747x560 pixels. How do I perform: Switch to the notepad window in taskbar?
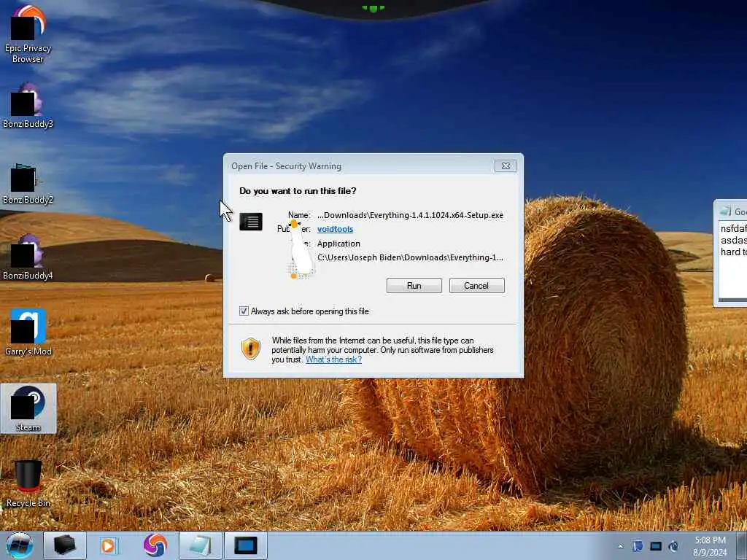click(201, 545)
